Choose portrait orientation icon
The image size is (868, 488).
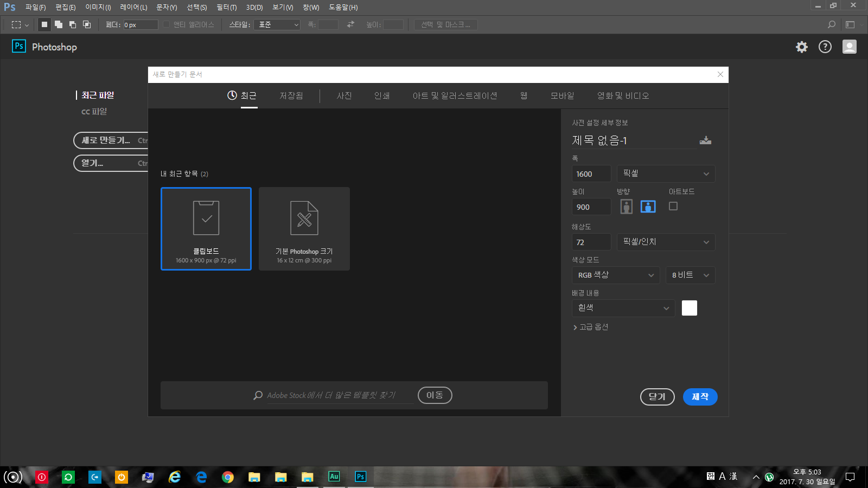coord(627,207)
